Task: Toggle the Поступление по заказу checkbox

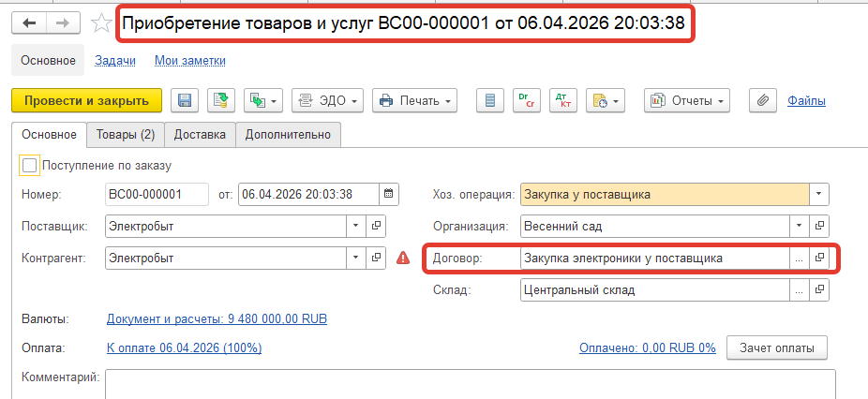Action: pyautogui.click(x=30, y=165)
